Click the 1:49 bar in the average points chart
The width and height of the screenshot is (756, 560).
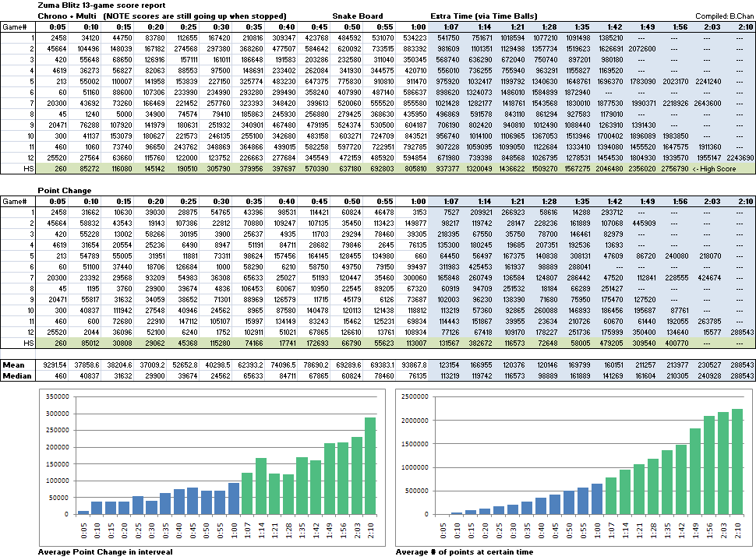click(695, 471)
